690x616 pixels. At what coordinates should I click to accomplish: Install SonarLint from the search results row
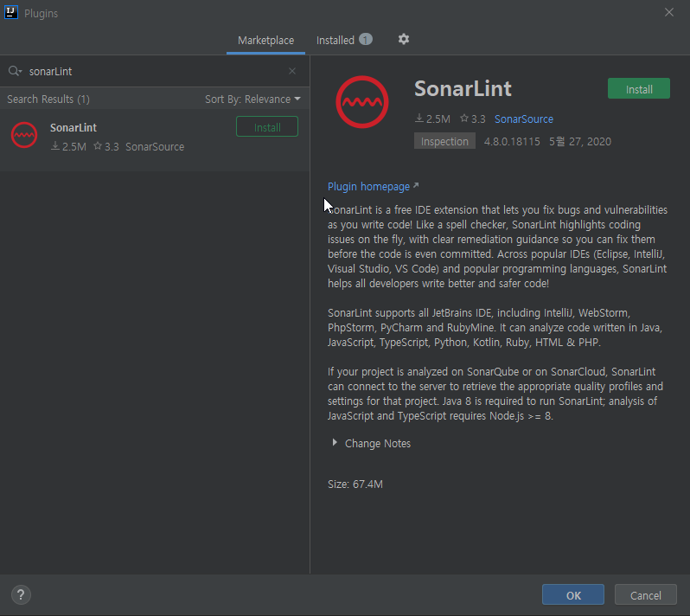[x=267, y=127]
